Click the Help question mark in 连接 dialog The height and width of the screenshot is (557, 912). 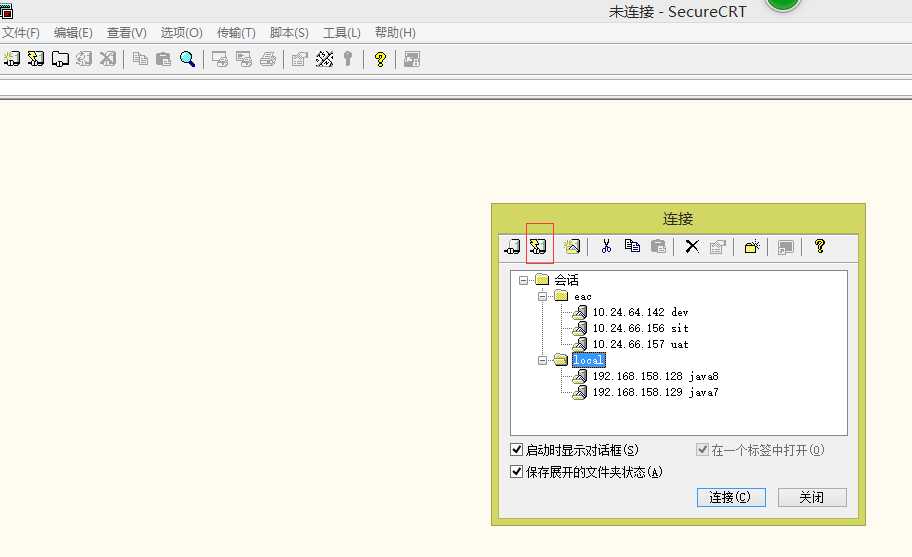tap(820, 246)
